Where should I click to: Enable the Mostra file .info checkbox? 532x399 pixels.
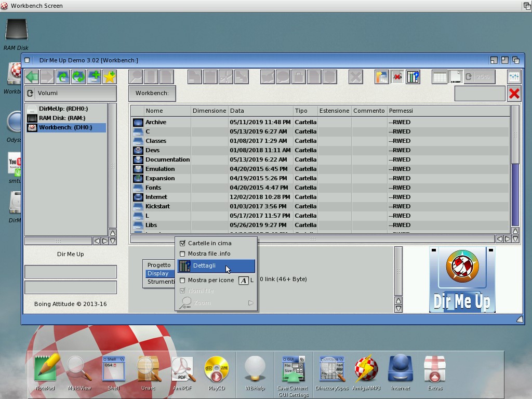point(182,254)
